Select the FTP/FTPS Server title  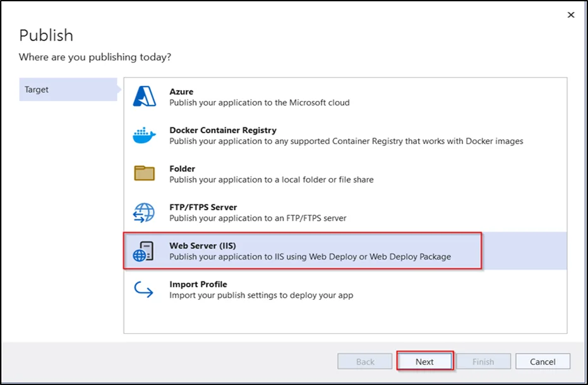click(x=203, y=207)
